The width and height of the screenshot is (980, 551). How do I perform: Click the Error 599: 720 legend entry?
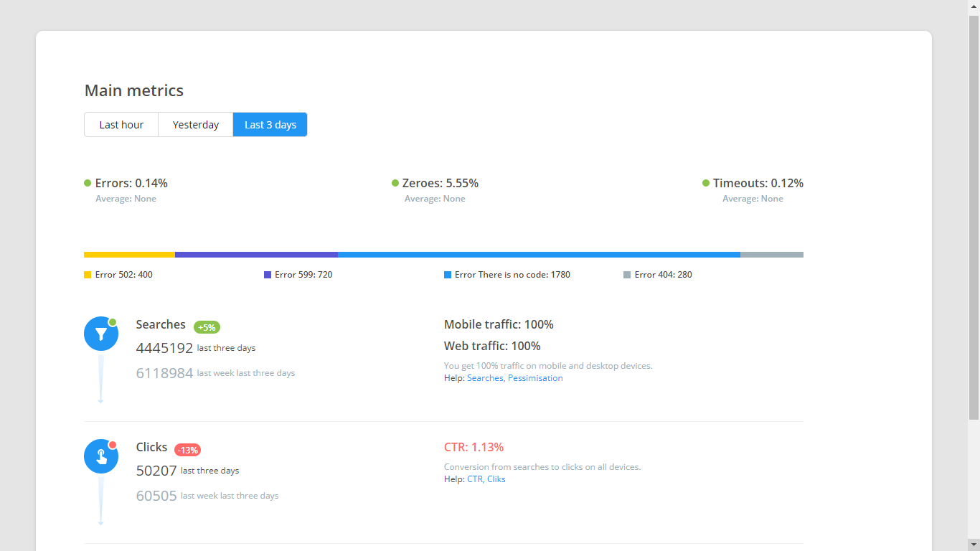tap(298, 275)
